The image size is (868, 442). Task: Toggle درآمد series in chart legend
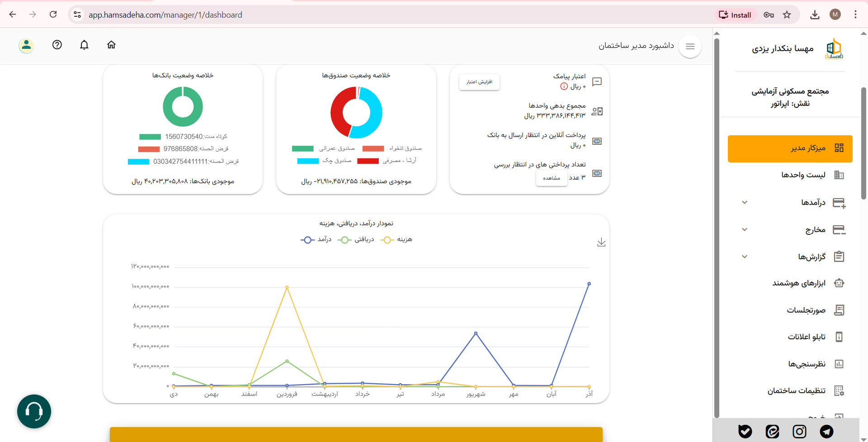click(x=316, y=240)
